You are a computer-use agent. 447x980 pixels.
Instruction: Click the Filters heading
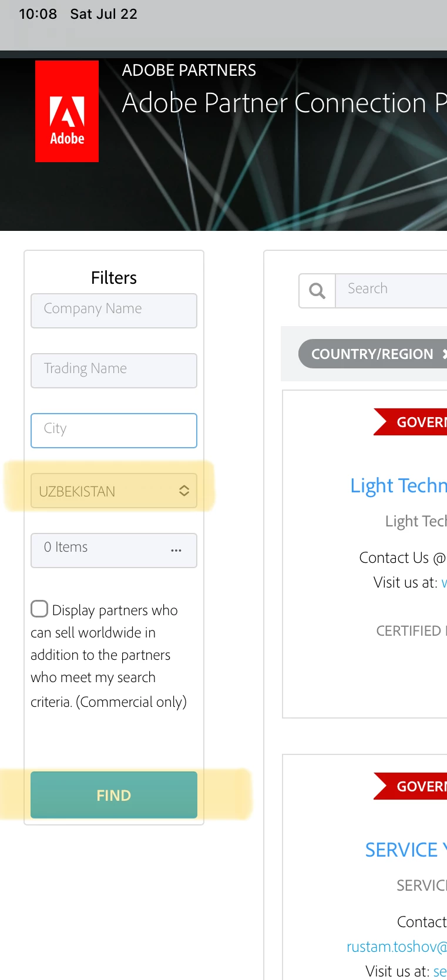click(x=114, y=278)
